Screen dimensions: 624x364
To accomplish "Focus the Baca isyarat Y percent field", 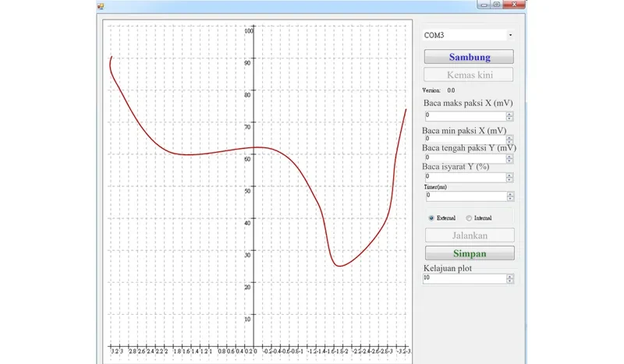I will (465, 177).
